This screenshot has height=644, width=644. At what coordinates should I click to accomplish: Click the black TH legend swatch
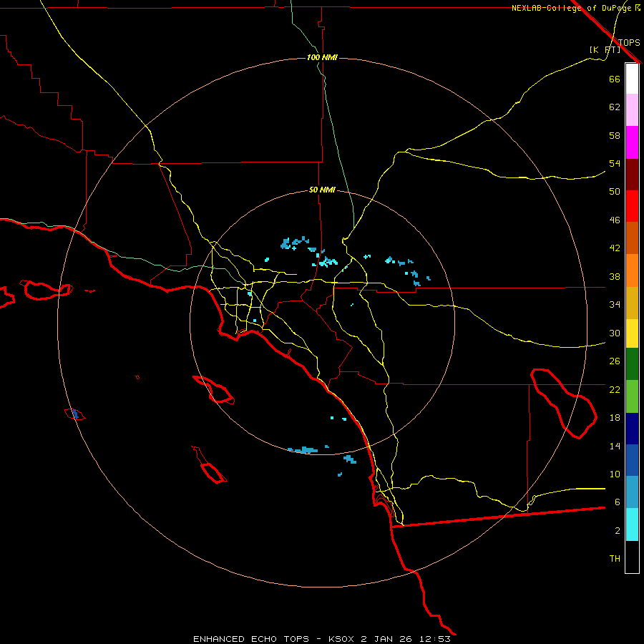(632, 557)
